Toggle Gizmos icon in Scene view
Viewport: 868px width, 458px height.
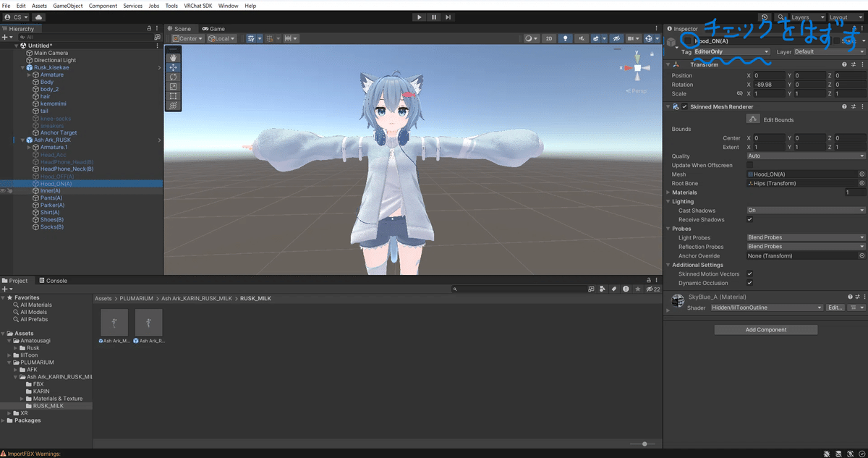(650, 38)
